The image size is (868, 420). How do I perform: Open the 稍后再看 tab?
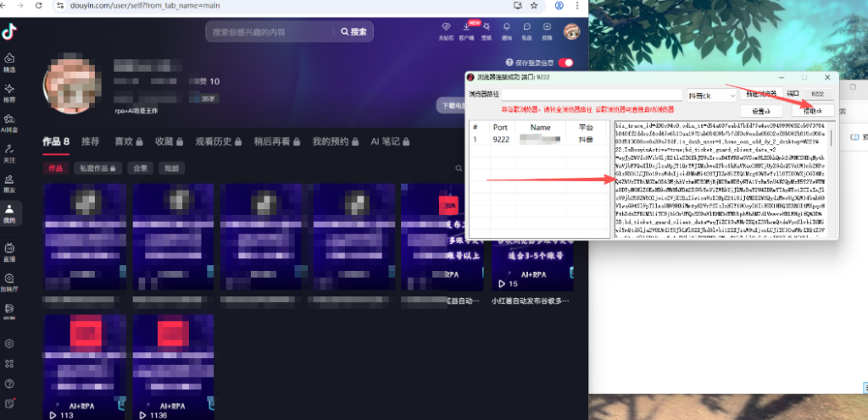click(x=276, y=141)
